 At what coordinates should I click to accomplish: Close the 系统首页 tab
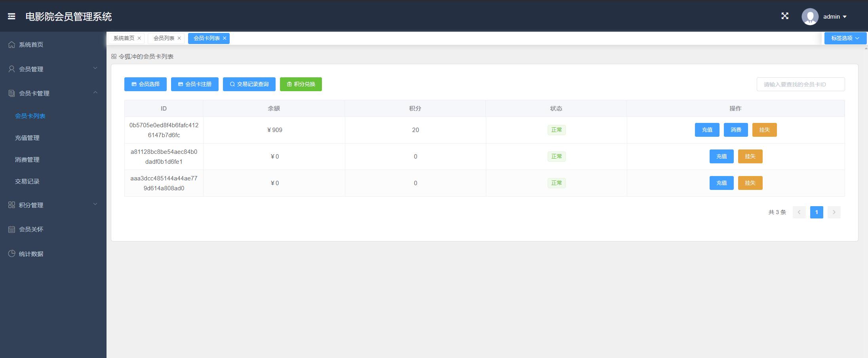pyautogui.click(x=139, y=38)
